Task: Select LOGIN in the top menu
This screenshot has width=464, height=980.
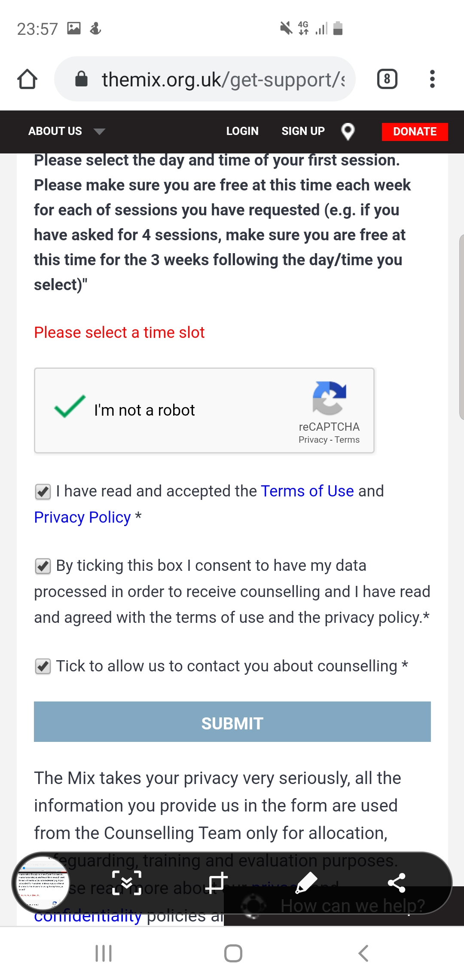Action: coord(242,131)
